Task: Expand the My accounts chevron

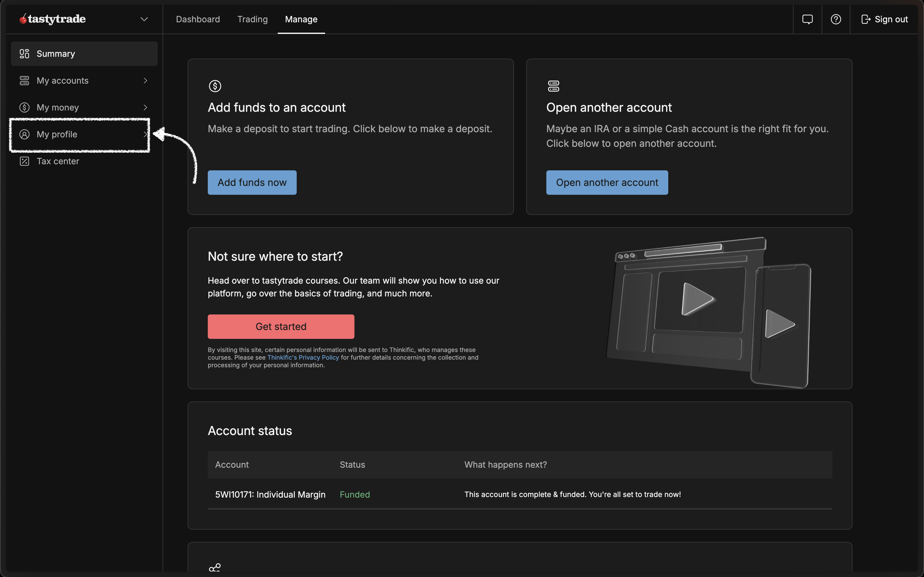Action: (x=145, y=81)
